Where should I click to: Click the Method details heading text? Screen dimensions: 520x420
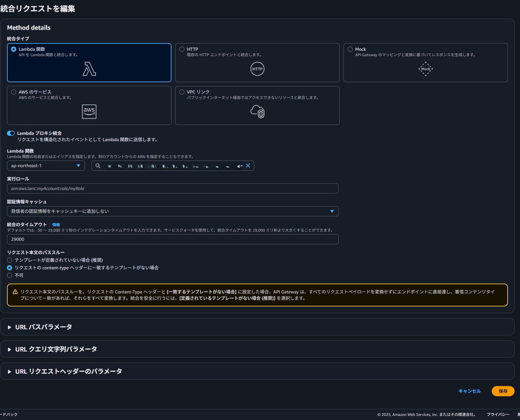pyautogui.click(x=29, y=28)
